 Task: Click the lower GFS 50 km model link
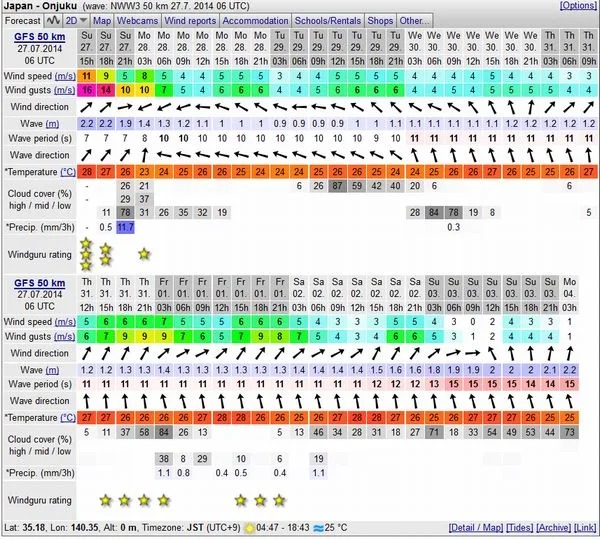click(x=39, y=283)
